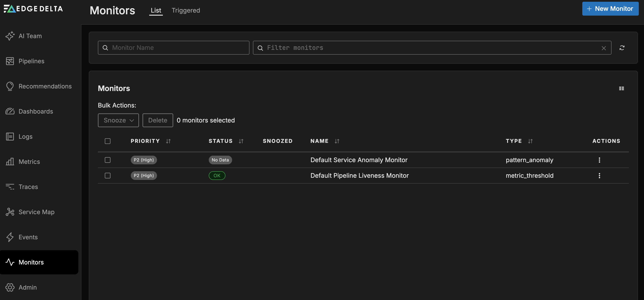Select all monitors with the header checkbox
The image size is (644, 300).
pyautogui.click(x=107, y=141)
